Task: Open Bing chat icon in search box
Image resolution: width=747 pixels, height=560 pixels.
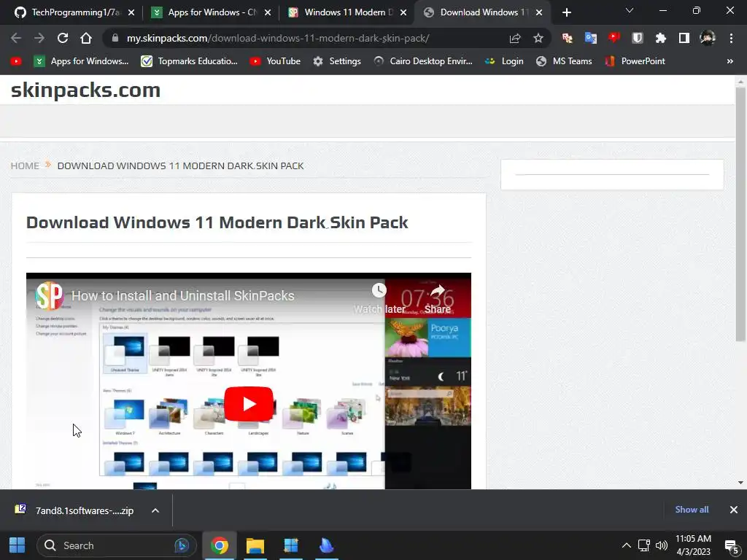Action: click(x=182, y=545)
